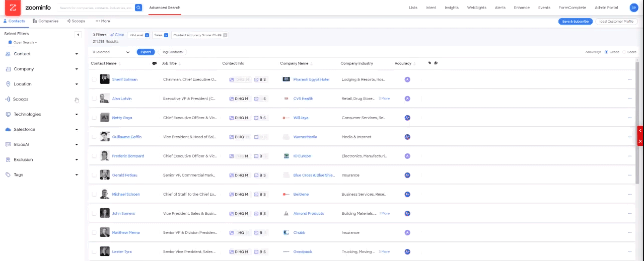This screenshot has height=261, width=644.
Task: Open the WebSights menu item
Action: pyautogui.click(x=476, y=8)
